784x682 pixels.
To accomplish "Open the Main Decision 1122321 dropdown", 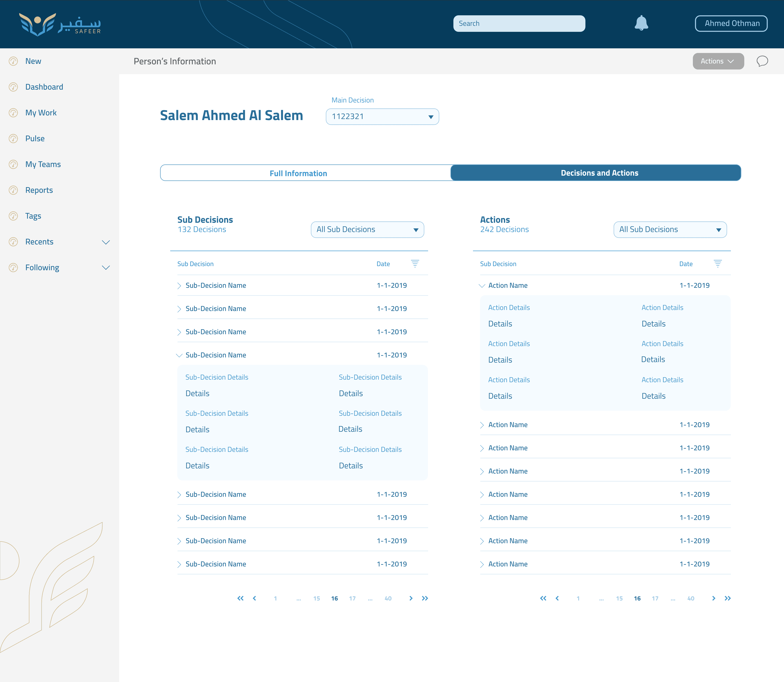I will [x=382, y=116].
